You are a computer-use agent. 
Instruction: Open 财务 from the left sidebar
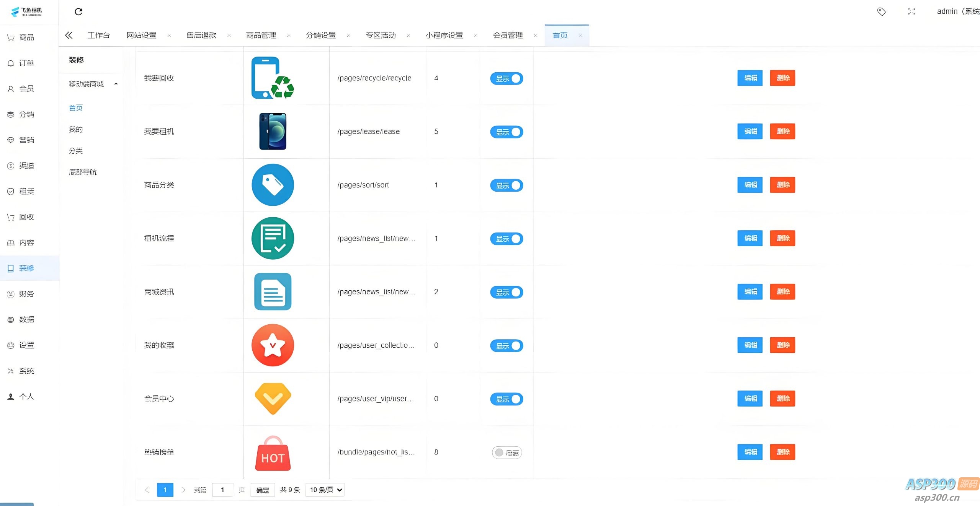26,294
